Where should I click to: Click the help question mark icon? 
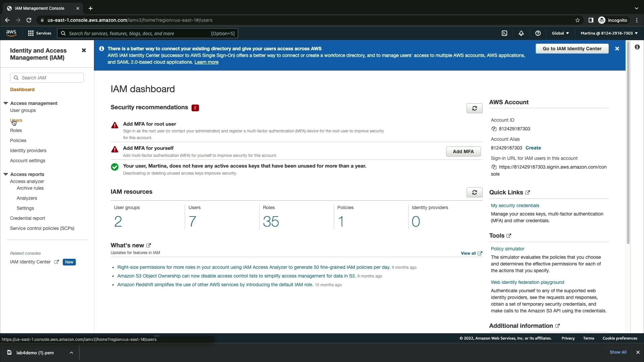(538, 33)
